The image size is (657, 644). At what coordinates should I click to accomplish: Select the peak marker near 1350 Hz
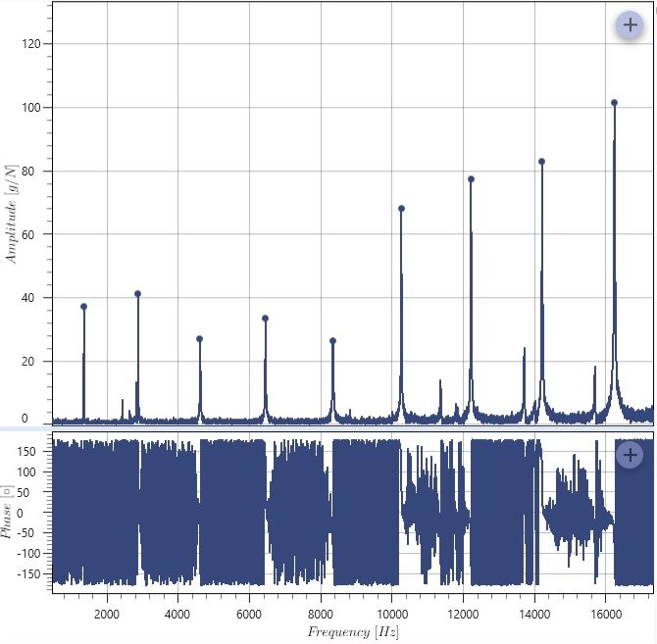tap(83, 307)
